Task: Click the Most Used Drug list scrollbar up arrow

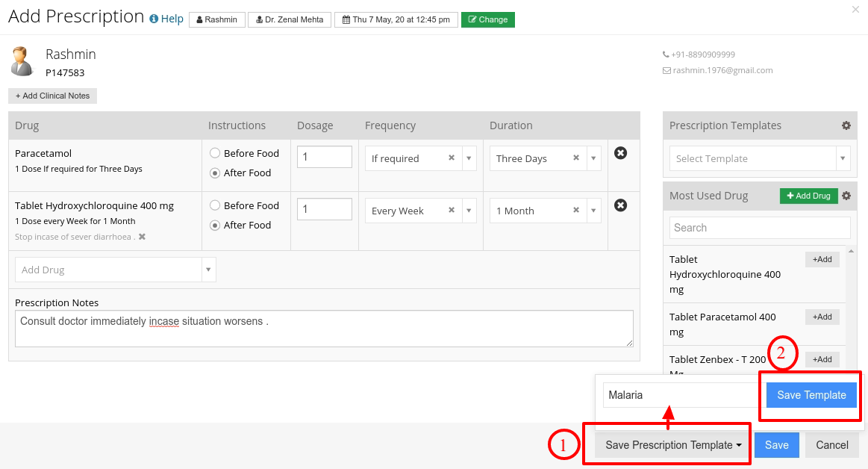Action: pyautogui.click(x=852, y=250)
